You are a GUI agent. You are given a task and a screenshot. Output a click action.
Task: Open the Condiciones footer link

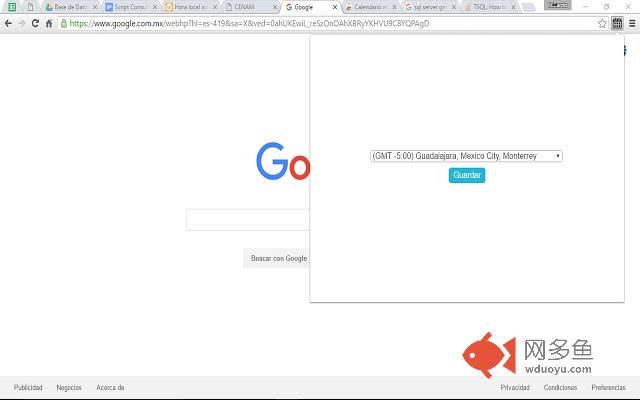pyautogui.click(x=560, y=387)
